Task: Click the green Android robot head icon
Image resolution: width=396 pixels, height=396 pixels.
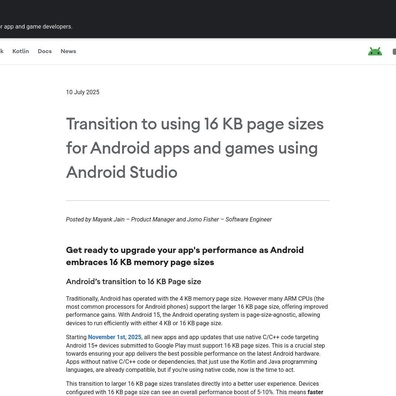Action: [x=375, y=51]
